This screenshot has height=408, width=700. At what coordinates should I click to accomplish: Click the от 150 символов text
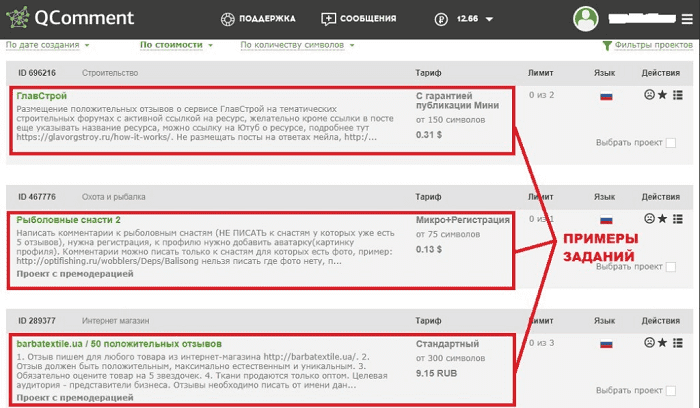(450, 120)
